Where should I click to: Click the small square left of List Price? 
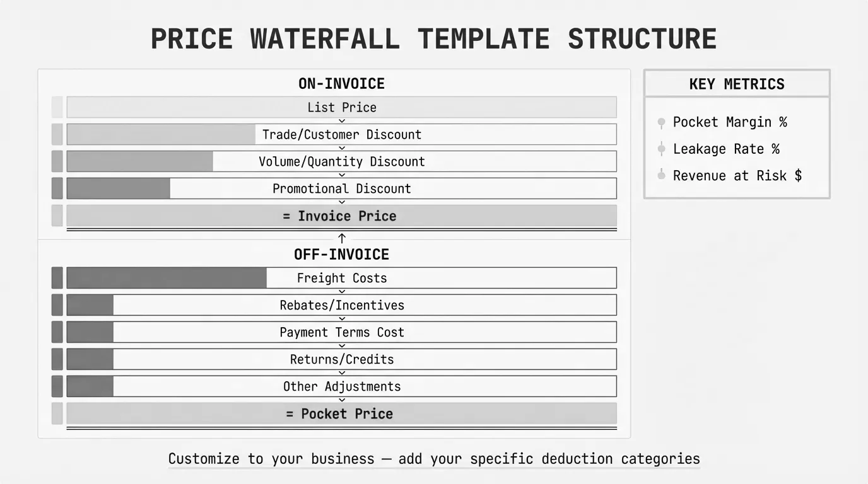(57, 107)
